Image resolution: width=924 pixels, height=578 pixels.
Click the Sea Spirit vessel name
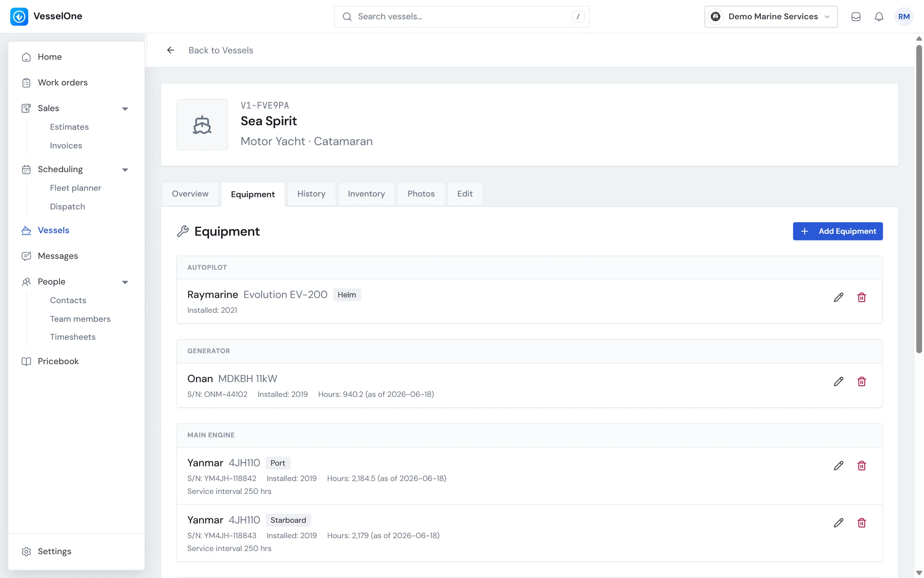(x=269, y=121)
